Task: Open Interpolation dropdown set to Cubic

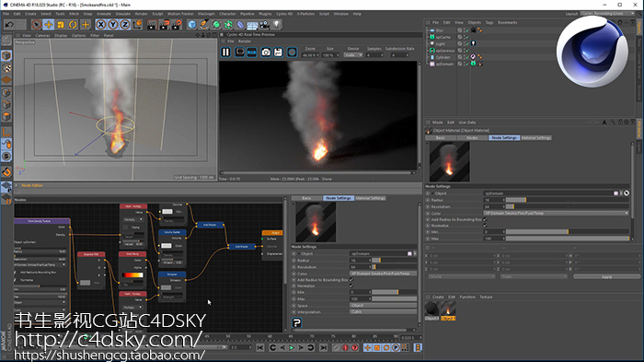Action: (384, 312)
